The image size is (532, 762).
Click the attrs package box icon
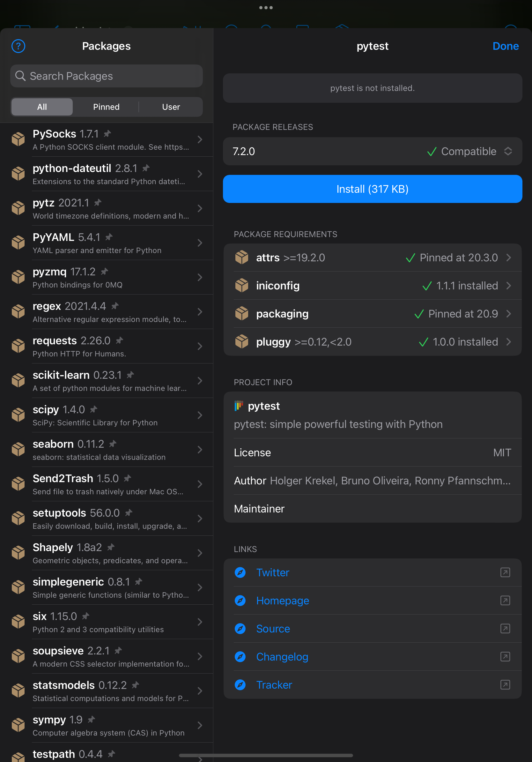242,258
